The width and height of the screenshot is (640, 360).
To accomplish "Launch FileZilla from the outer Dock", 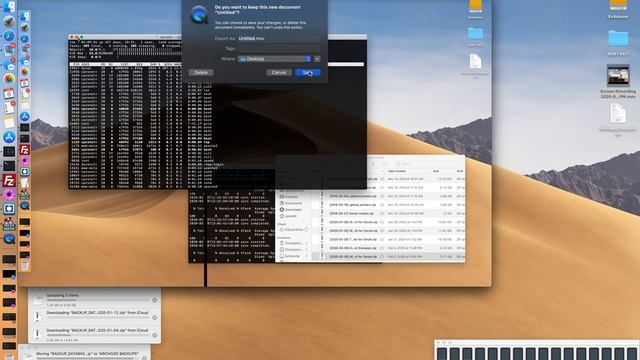I will pos(9,180).
